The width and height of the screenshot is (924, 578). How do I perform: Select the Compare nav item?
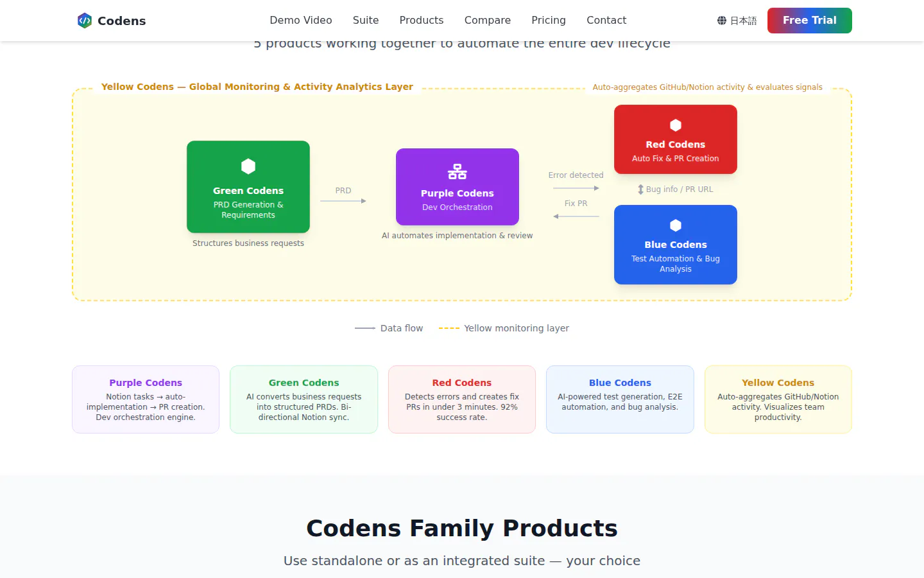click(x=488, y=21)
